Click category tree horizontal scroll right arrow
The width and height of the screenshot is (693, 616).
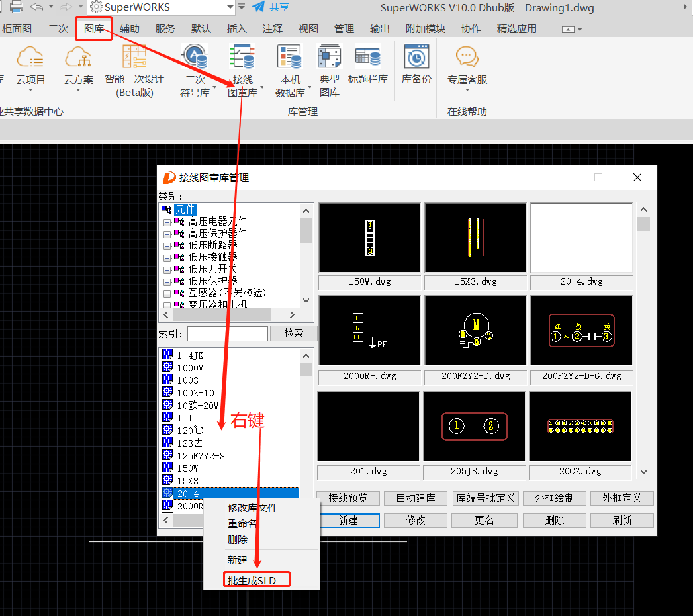coord(292,315)
